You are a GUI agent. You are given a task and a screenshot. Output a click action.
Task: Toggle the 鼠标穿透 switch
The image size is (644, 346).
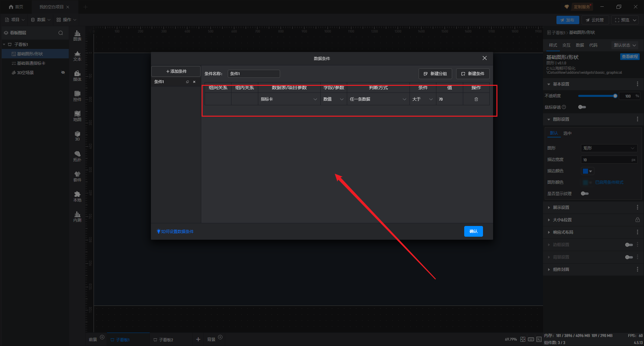pyautogui.click(x=582, y=107)
